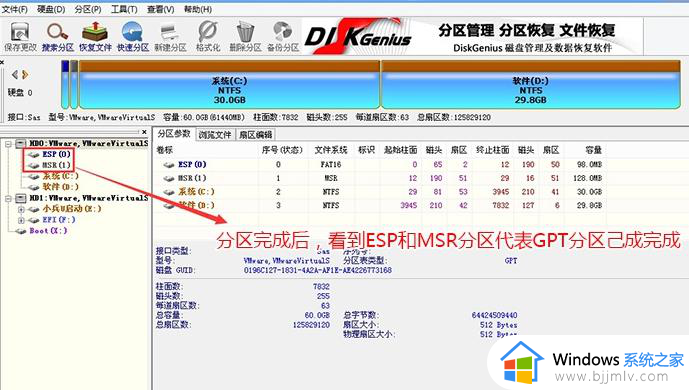
Task: Select Boot(X:) in the disk tree
Action: pyautogui.click(x=48, y=231)
